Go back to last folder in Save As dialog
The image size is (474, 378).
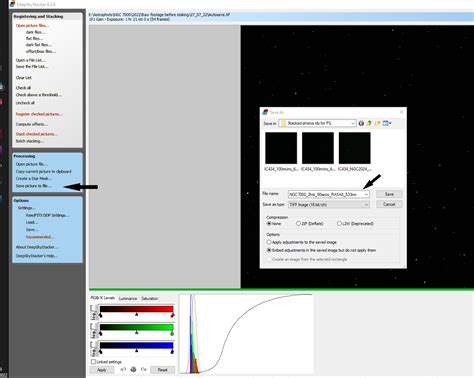[x=361, y=123]
